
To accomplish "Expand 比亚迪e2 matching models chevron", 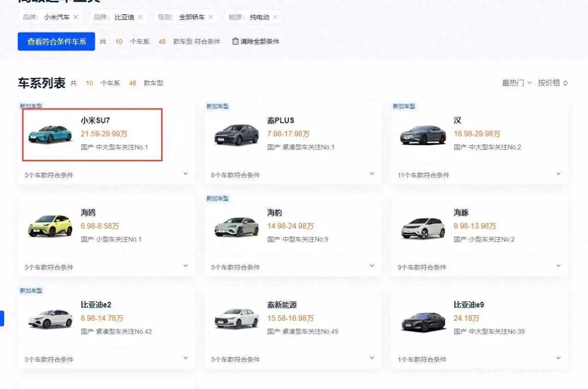I will [186, 358].
